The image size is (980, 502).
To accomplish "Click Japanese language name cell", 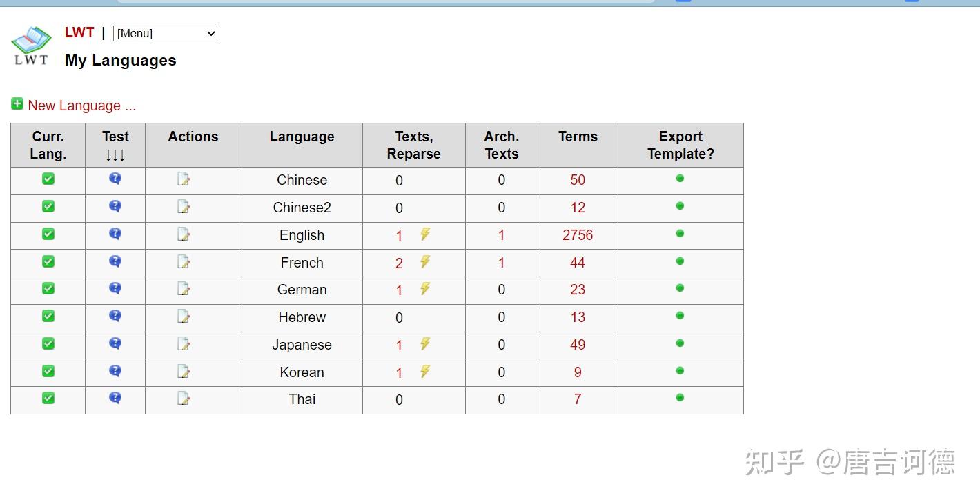I will coord(302,345).
